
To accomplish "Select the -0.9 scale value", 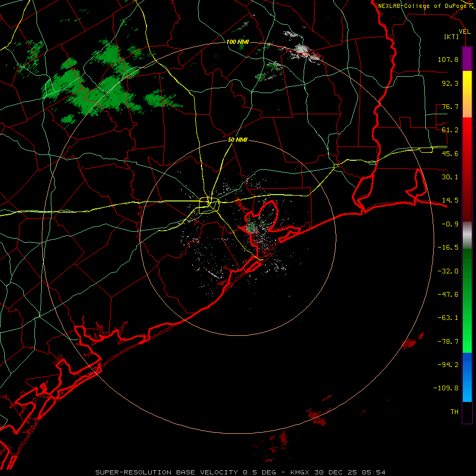I will click(450, 224).
